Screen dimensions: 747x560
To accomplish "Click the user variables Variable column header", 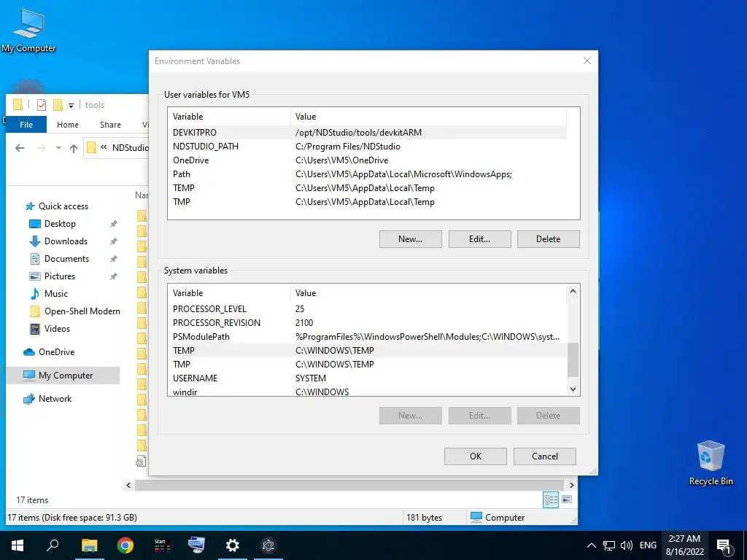I will click(x=228, y=117).
